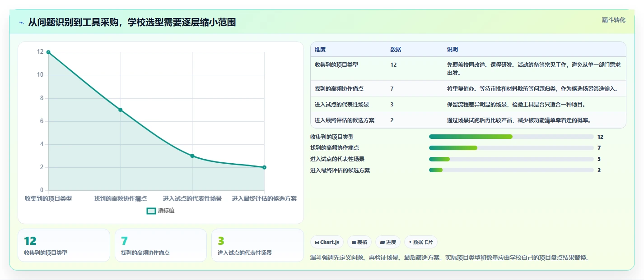Click progress label 进入最终评估的候选方案
644x280 pixels.
point(340,170)
